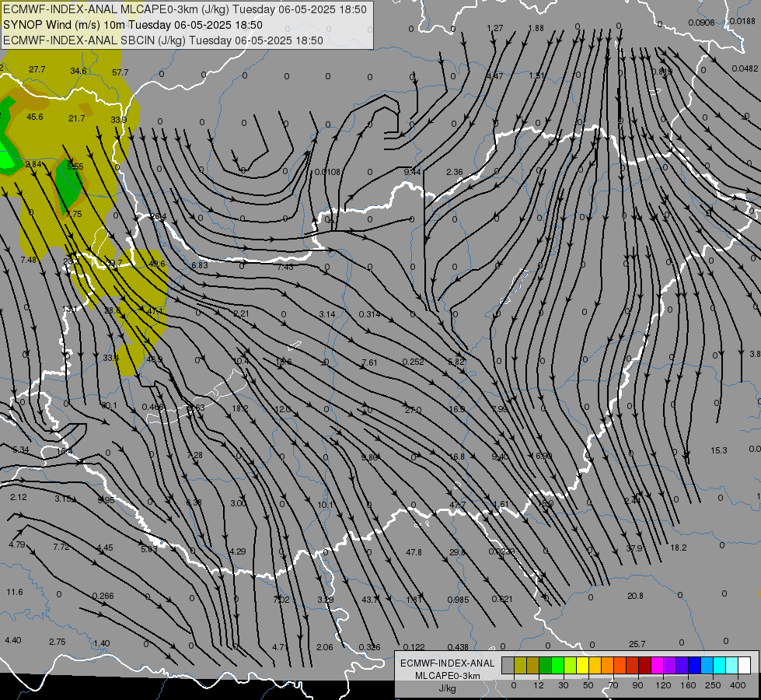761x700 pixels.
Task: Click the map value 1.88
Action: [x=536, y=28]
